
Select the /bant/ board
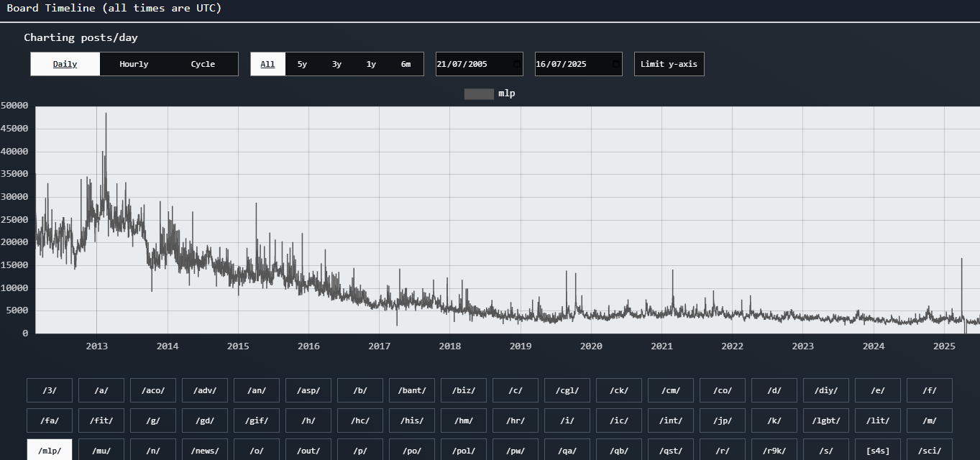click(412, 390)
